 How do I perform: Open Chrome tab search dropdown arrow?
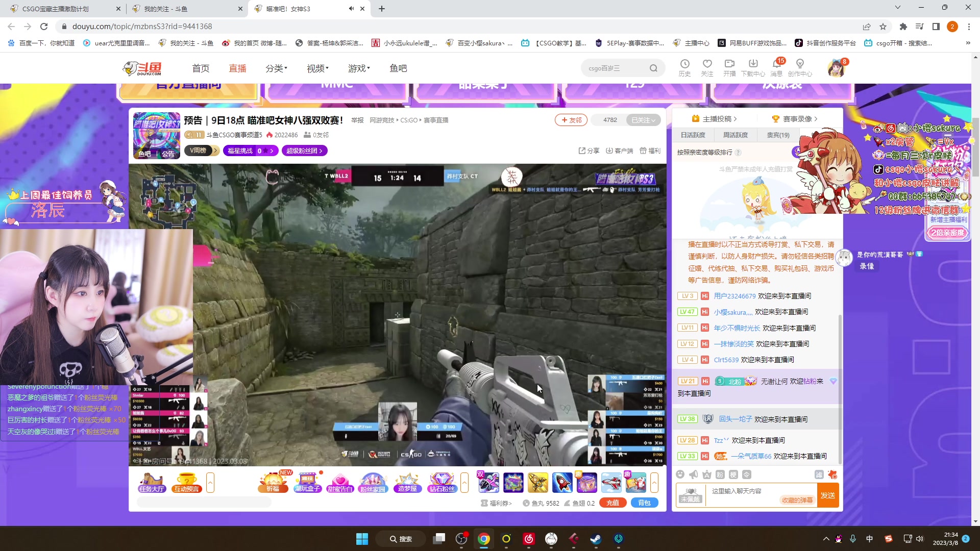898,8
